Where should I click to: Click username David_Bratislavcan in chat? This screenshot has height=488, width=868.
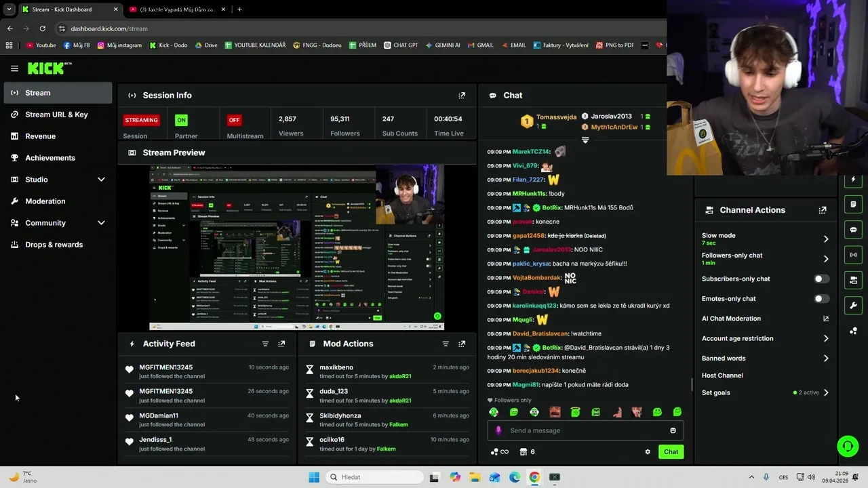(x=540, y=333)
